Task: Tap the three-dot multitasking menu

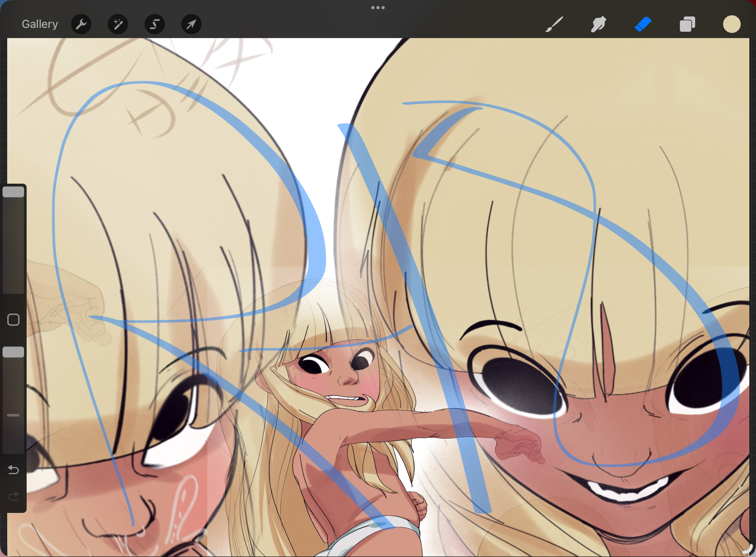Action: tap(378, 7)
